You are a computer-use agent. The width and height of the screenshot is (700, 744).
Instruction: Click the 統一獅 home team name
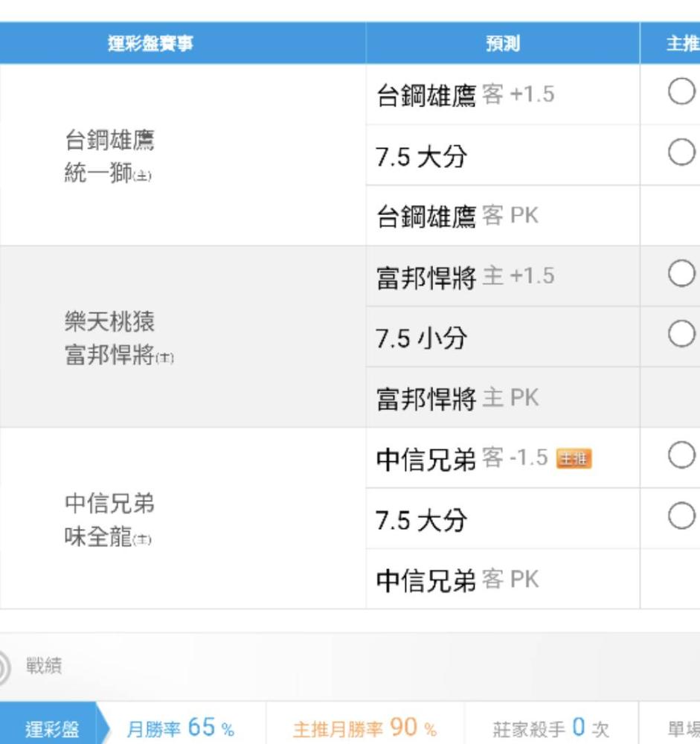pyautogui.click(x=108, y=173)
